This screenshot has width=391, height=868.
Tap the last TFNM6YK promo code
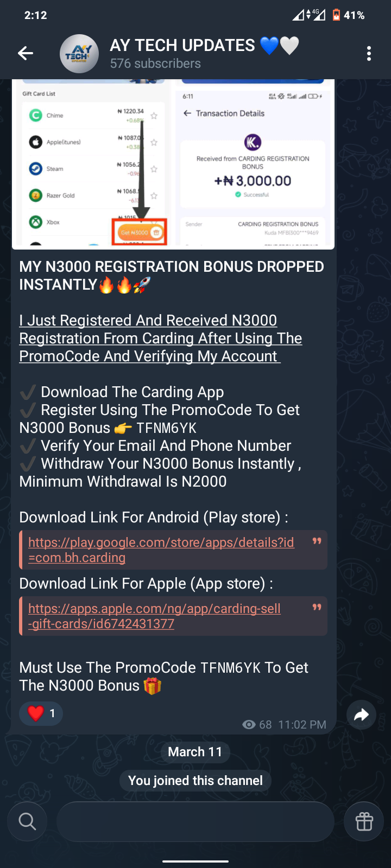230,668
